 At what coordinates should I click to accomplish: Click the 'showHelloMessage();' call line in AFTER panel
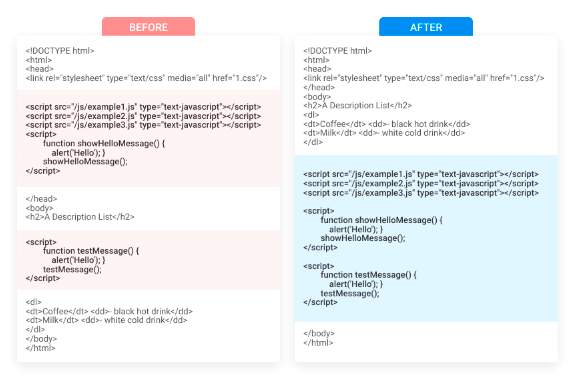point(363,238)
